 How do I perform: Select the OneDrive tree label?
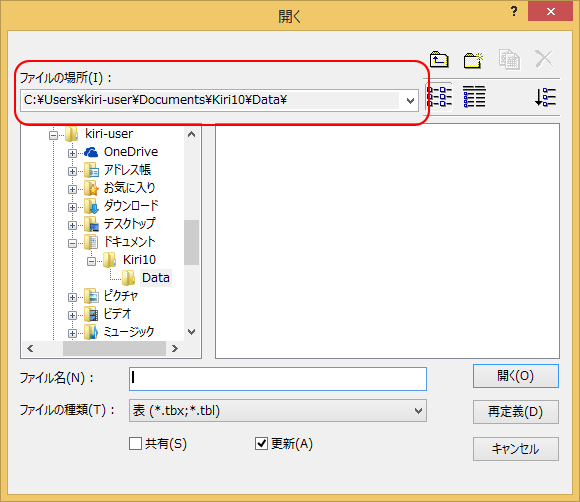(x=131, y=152)
